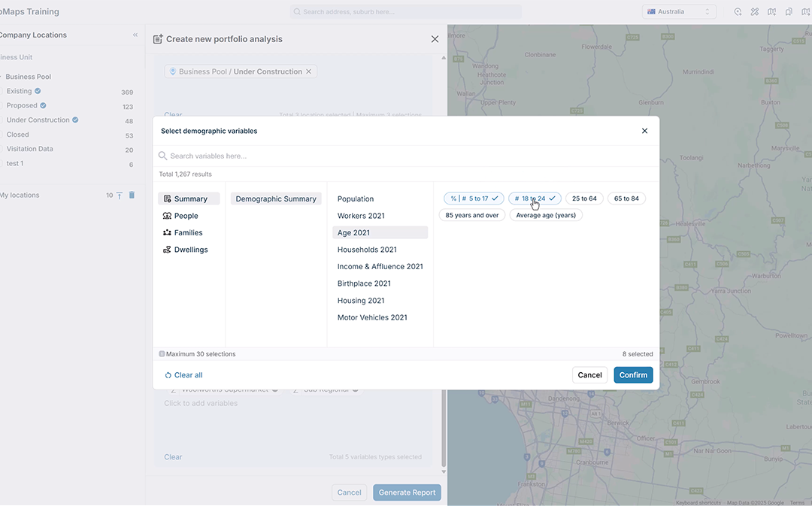The height and width of the screenshot is (506, 812).
Task: Collapse the Company Locations sidebar panel
Action: pos(135,35)
